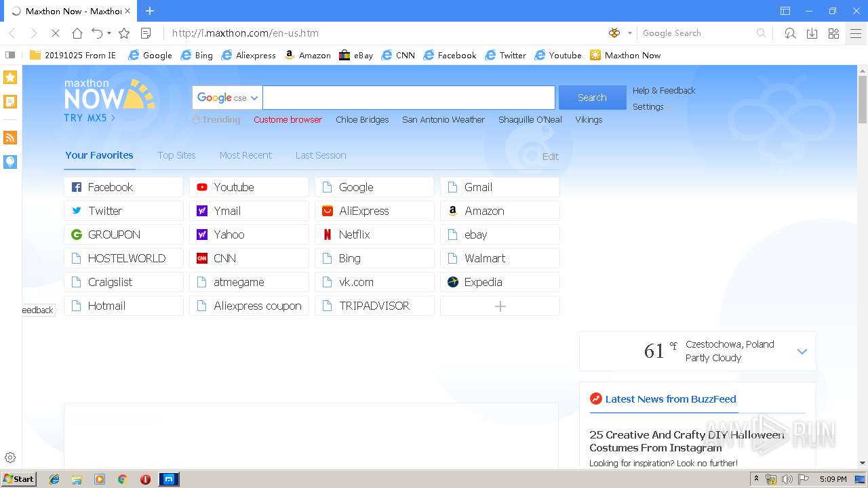
Task: Go back with the back arrow
Action: point(12,33)
